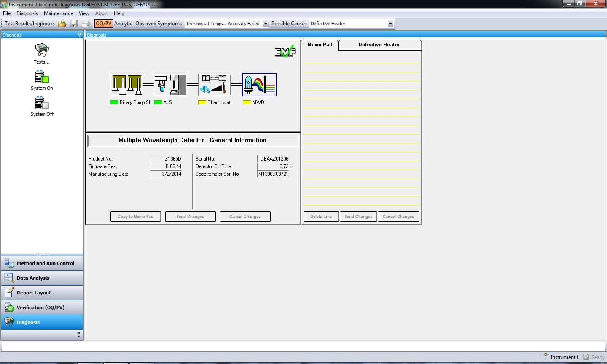Open the View menu

tap(84, 13)
